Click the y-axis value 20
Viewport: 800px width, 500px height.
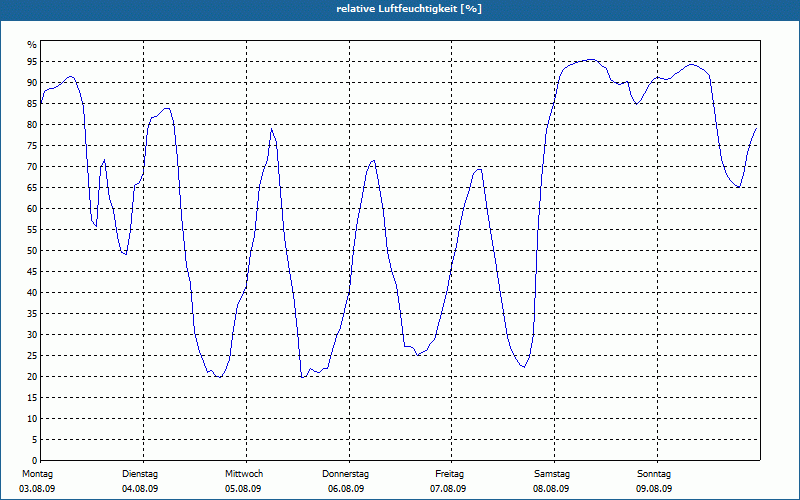pyautogui.click(x=32, y=377)
